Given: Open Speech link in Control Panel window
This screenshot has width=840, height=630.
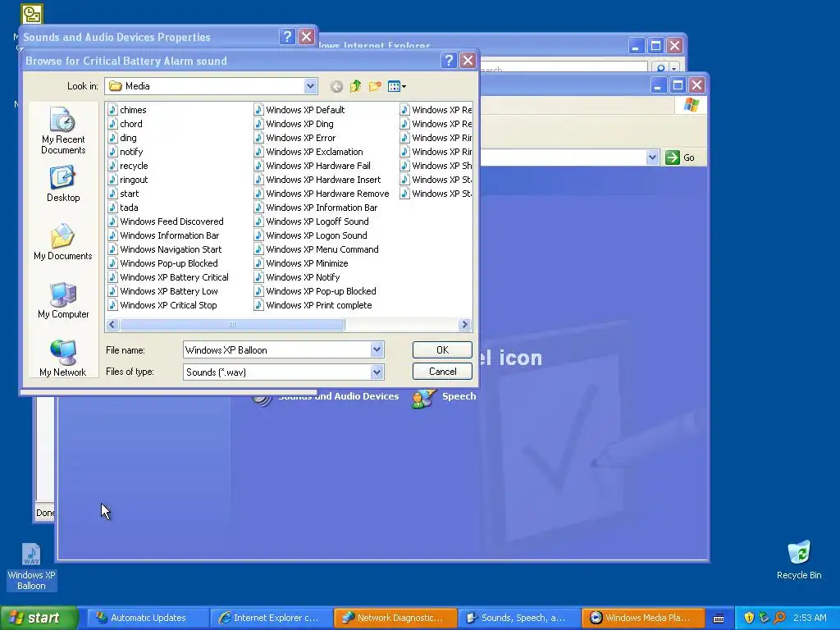Looking at the screenshot, I should click(459, 396).
